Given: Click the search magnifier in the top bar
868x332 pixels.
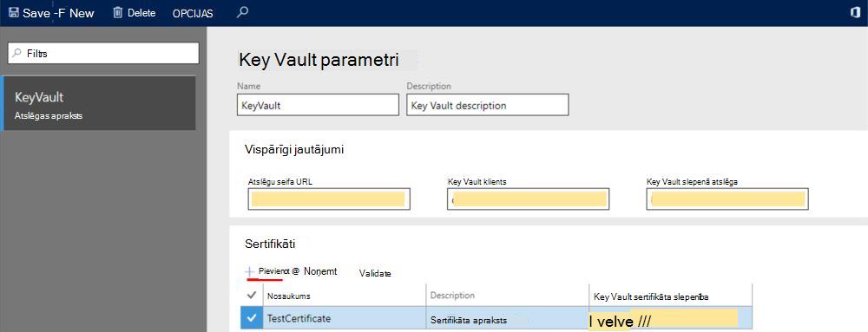Looking at the screenshot, I should [242, 12].
